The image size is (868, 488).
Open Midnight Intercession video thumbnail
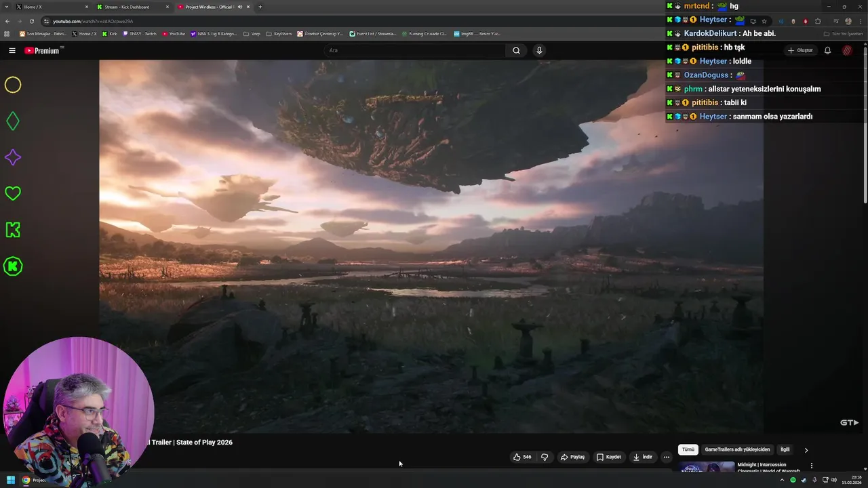pos(707,467)
